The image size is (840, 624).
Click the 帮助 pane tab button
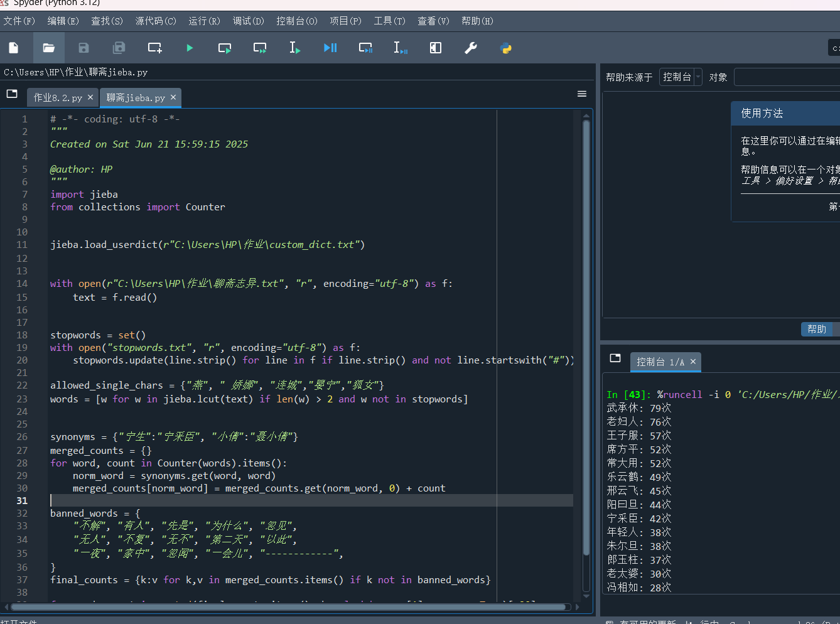816,329
